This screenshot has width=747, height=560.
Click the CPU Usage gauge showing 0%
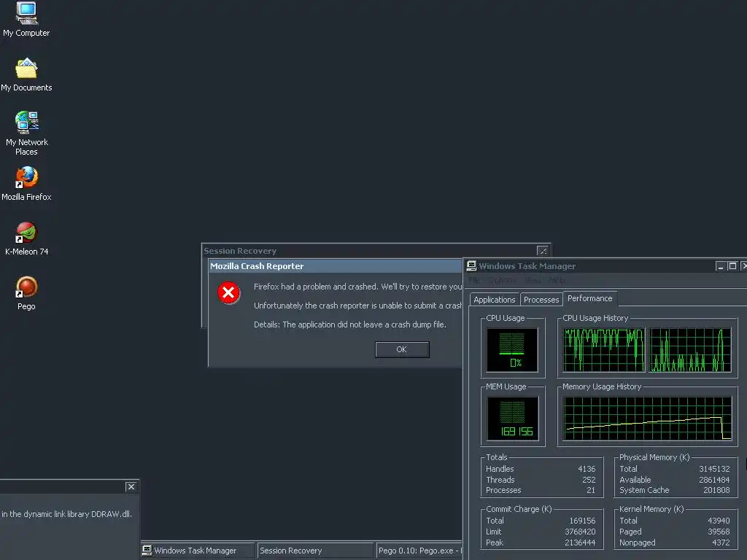point(512,350)
